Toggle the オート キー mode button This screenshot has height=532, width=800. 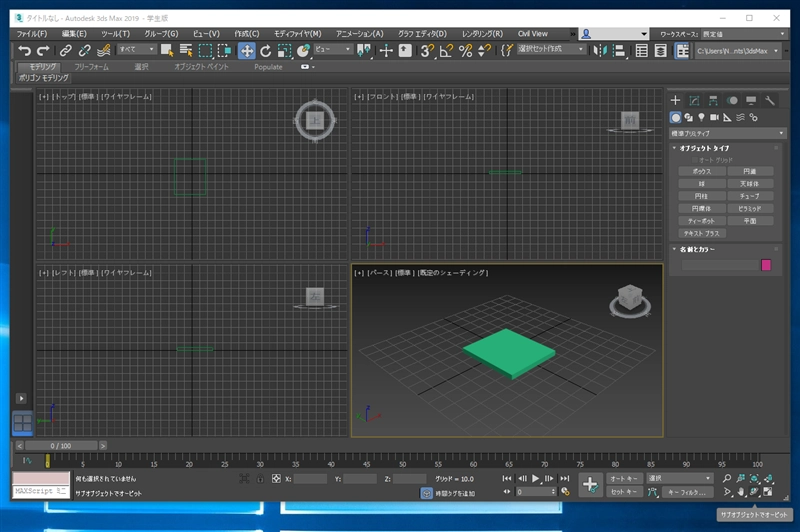[623, 478]
